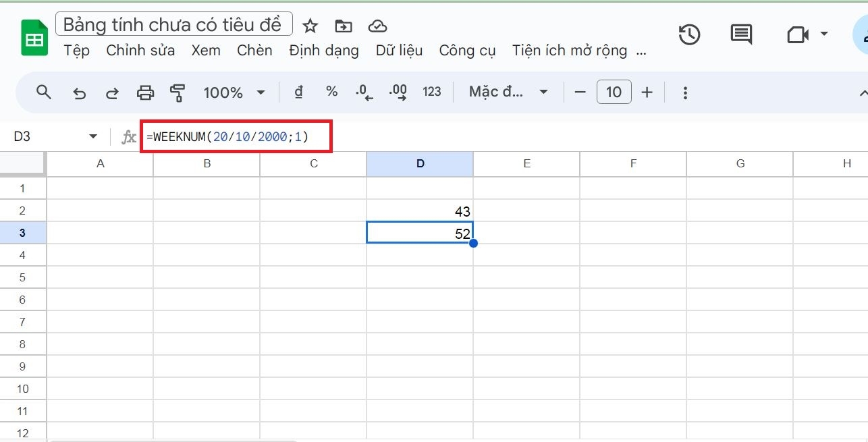Start a video meeting camera icon
868x442 pixels.
pos(798,34)
